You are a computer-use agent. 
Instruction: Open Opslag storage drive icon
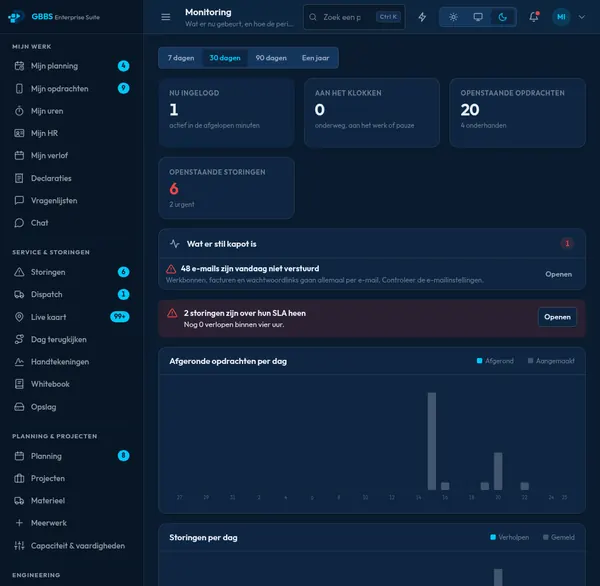[x=19, y=406]
